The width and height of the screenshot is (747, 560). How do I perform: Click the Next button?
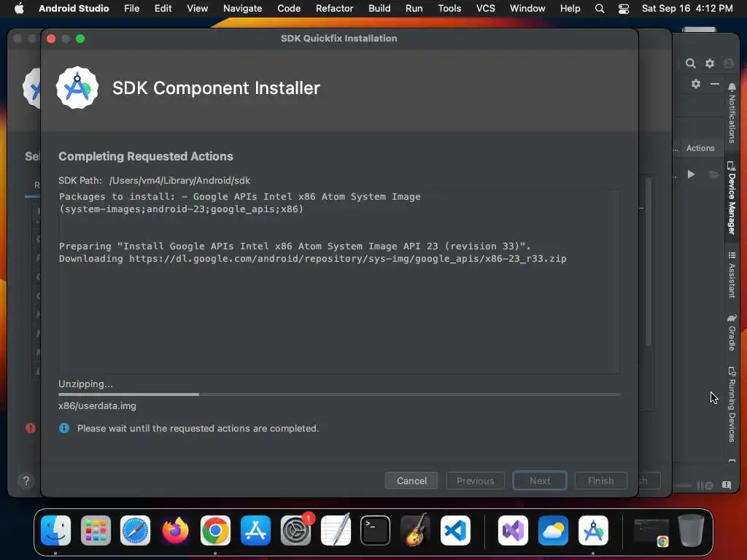coord(539,481)
